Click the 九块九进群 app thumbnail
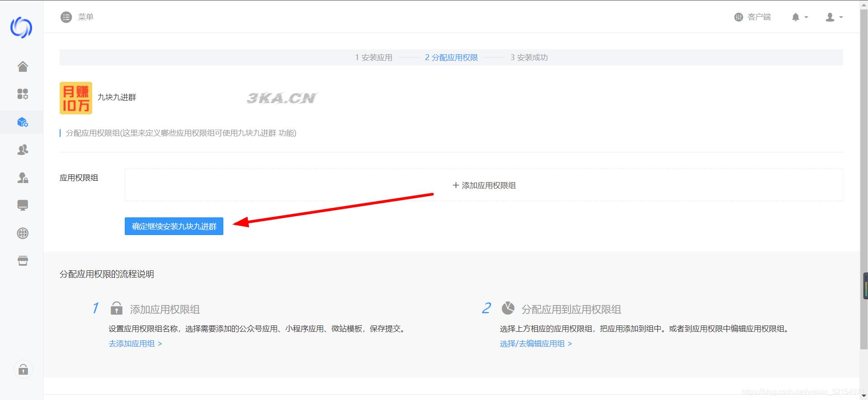The width and height of the screenshot is (868, 400). click(x=76, y=98)
